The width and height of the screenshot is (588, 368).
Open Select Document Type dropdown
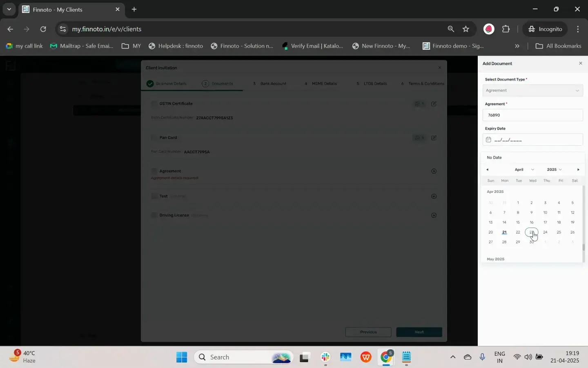pyautogui.click(x=532, y=90)
